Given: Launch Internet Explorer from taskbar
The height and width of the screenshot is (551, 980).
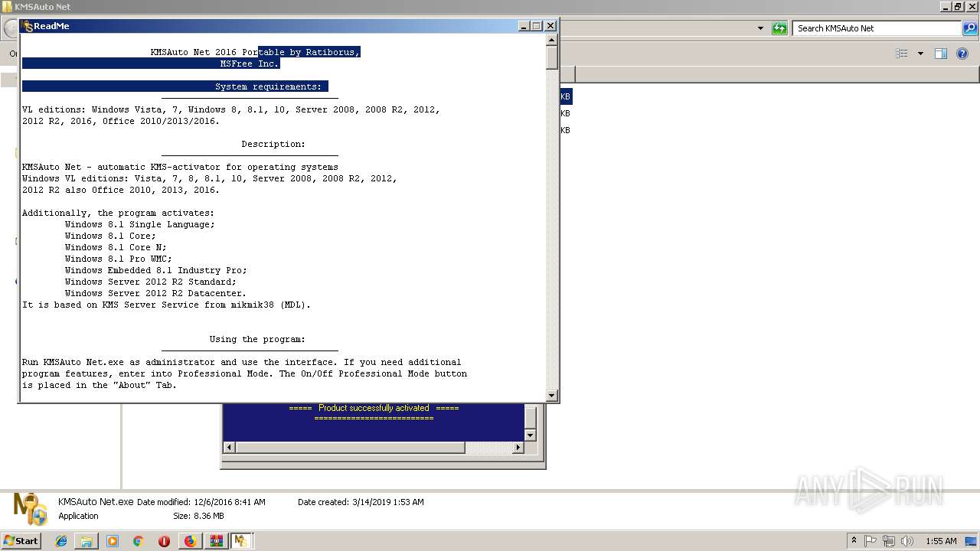Looking at the screenshot, I should pyautogui.click(x=61, y=541).
